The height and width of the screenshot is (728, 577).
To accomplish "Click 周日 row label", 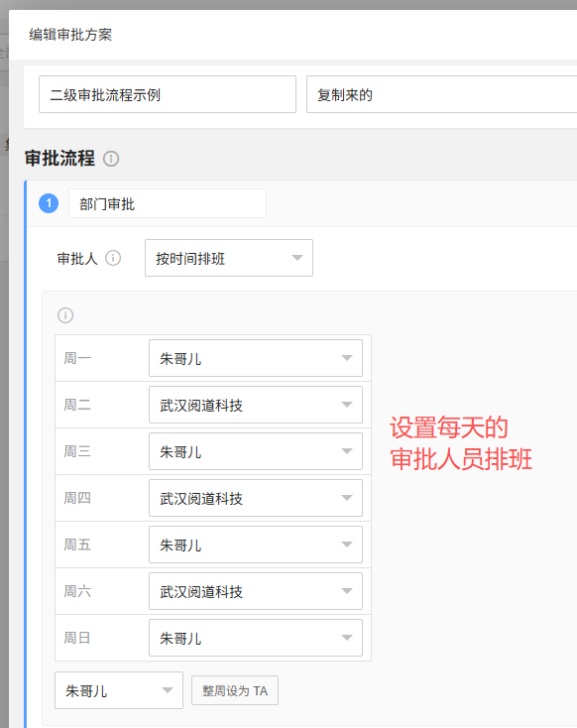I will 76,638.
